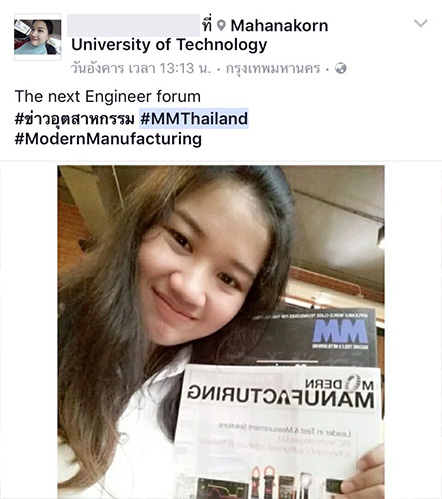This screenshot has height=499, width=442.
Task: Click the Leader in Test & Measurement text
Action: tap(285, 431)
